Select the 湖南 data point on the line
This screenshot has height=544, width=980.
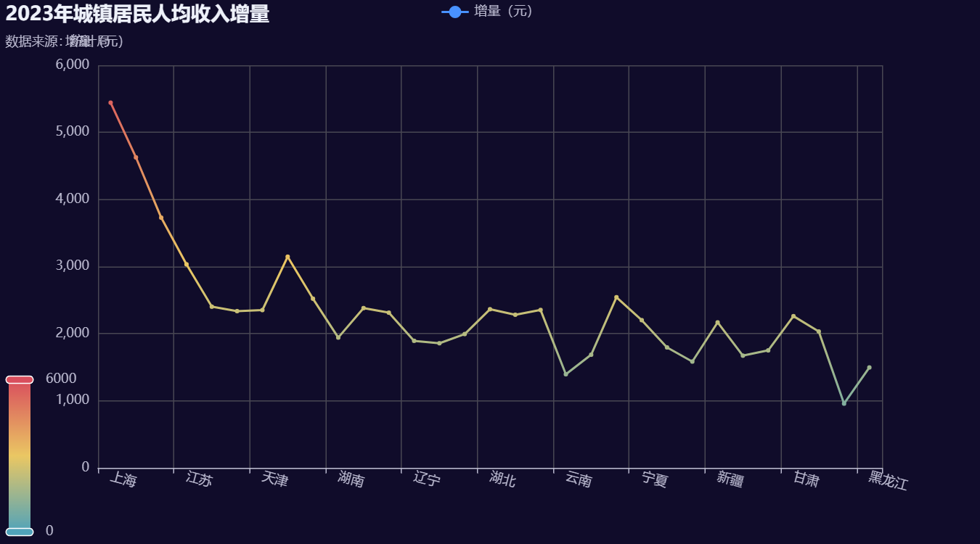[x=338, y=337]
